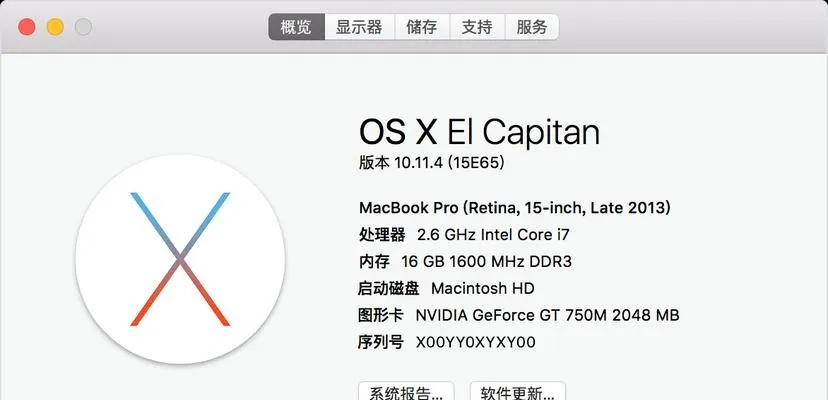Click the 系统报告 (System Report) button
The width and height of the screenshot is (828, 400).
pyautogui.click(x=406, y=392)
